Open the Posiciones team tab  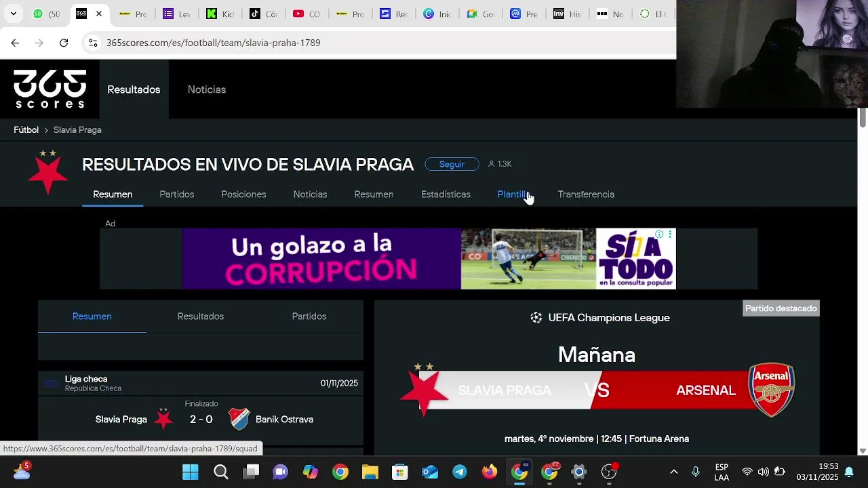243,195
